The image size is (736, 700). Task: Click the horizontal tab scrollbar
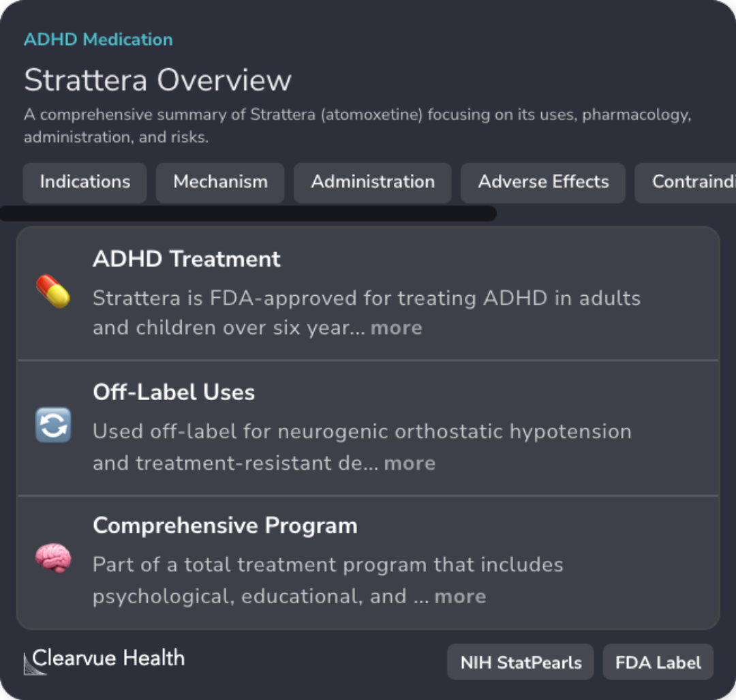pos(248,214)
